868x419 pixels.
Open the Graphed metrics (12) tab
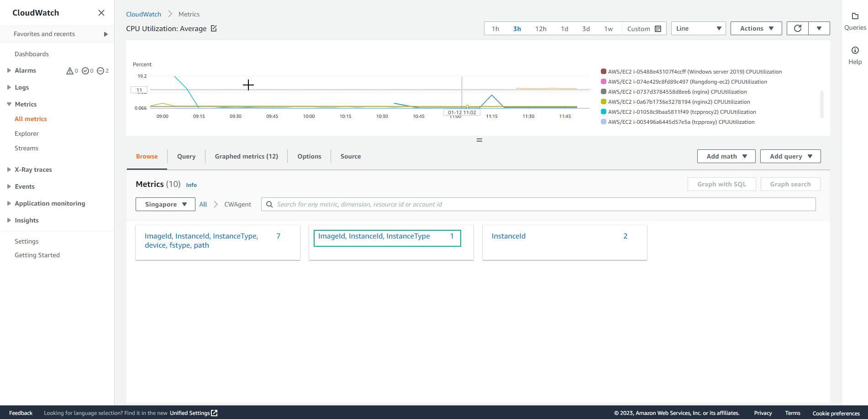point(247,156)
